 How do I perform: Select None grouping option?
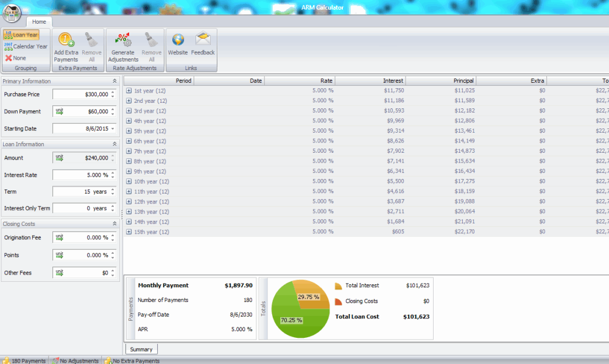tap(16, 58)
